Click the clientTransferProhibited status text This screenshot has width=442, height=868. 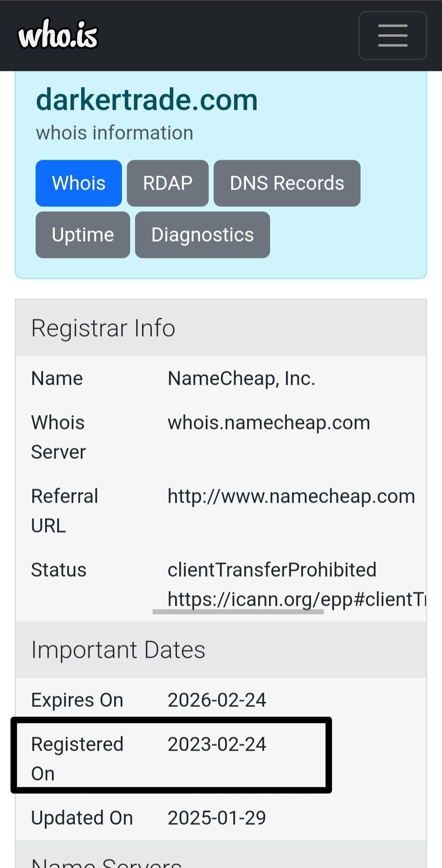tap(272, 570)
